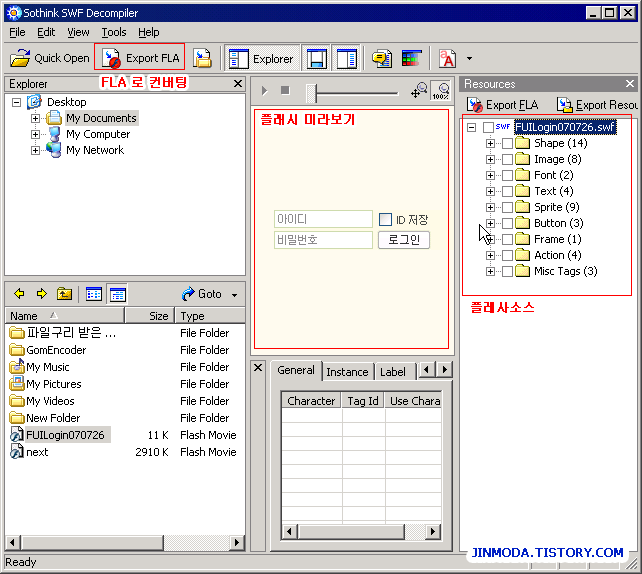The height and width of the screenshot is (574, 642).
Task: Switch to the Label tab
Action: [x=393, y=372]
